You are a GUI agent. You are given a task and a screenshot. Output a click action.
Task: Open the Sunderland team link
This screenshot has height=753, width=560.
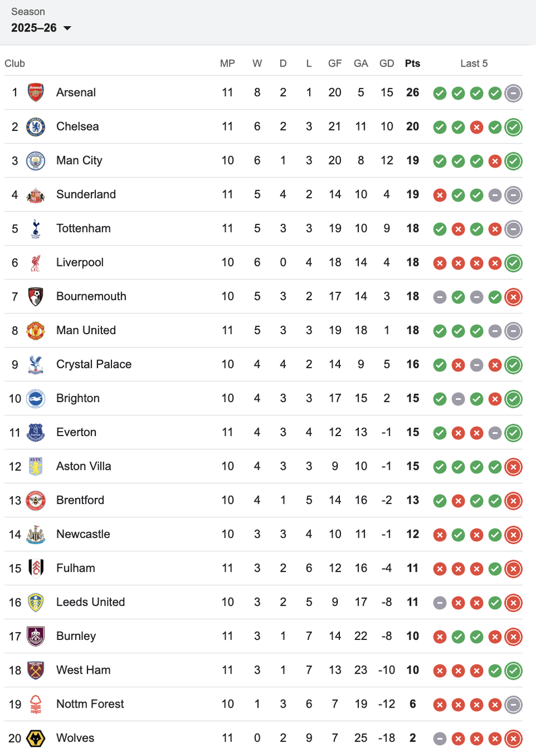coord(86,194)
